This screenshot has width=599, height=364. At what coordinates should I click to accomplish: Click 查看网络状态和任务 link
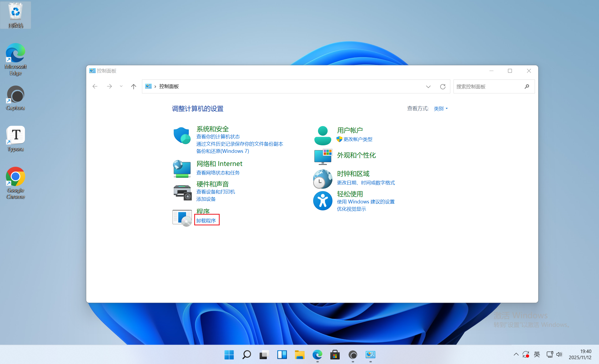point(218,173)
